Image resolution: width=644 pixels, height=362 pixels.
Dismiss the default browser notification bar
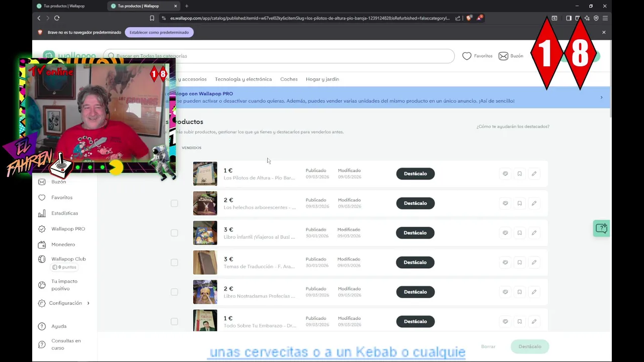click(604, 32)
